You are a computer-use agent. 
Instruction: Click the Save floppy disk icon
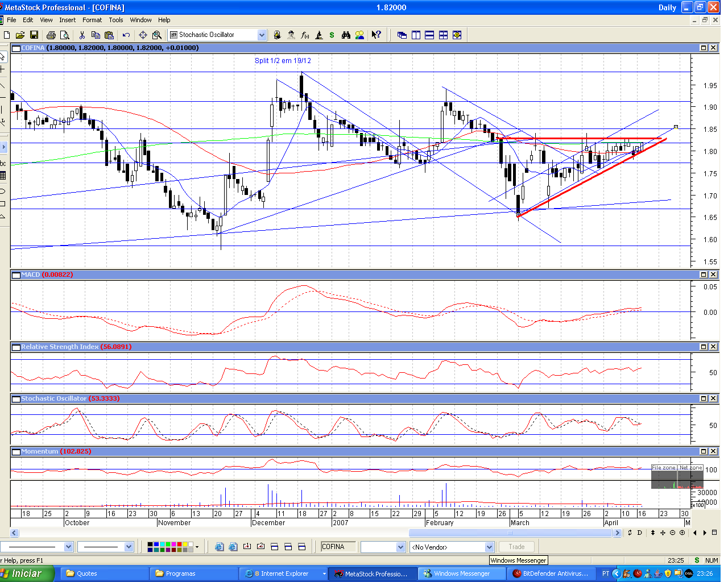pyautogui.click(x=34, y=35)
